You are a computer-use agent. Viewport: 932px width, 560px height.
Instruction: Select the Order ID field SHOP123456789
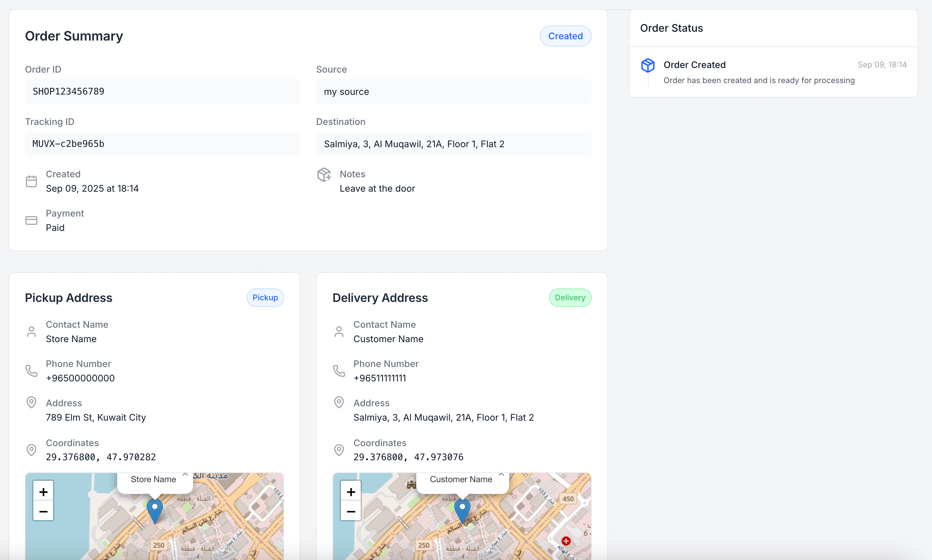tap(163, 91)
